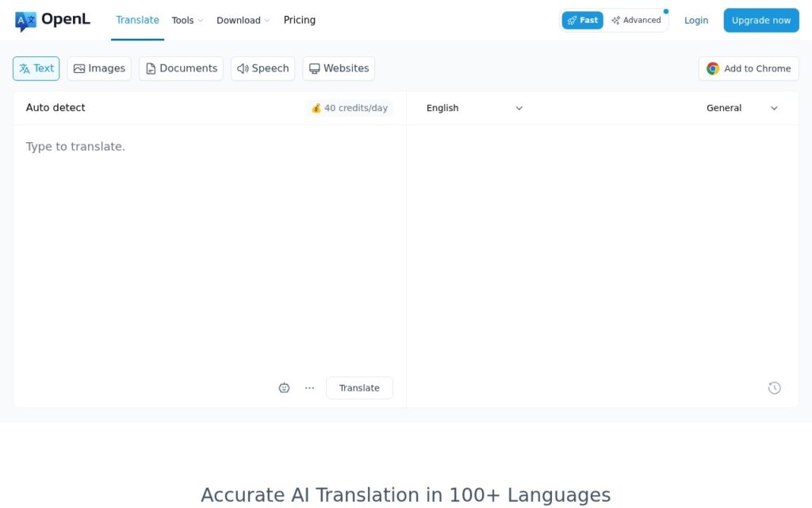
Task: Click the Add to Chrome button
Action: pyautogui.click(x=749, y=68)
